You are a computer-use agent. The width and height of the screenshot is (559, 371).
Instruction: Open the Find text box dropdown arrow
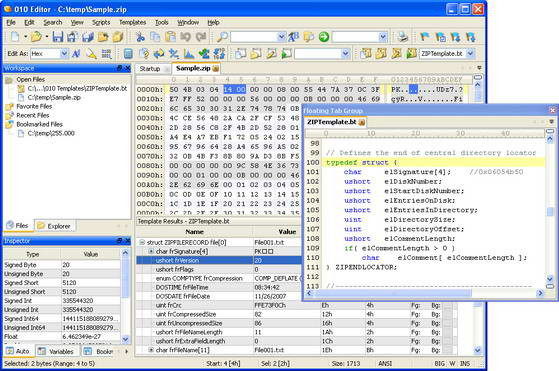click(281, 37)
